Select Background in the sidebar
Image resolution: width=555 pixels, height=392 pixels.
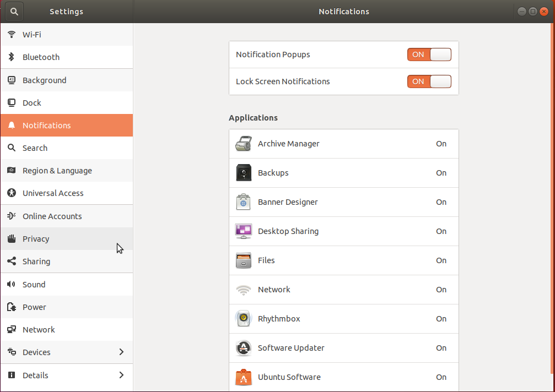pyautogui.click(x=67, y=80)
